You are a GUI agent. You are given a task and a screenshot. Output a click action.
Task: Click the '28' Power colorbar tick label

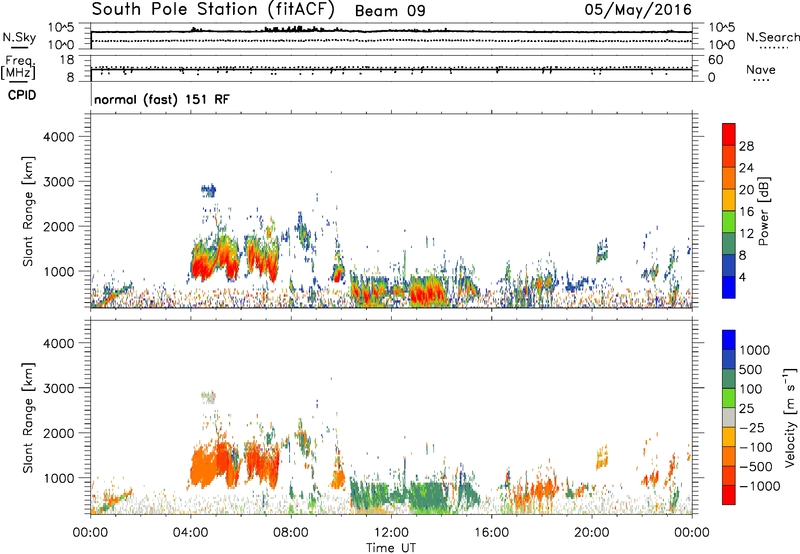coord(746,146)
